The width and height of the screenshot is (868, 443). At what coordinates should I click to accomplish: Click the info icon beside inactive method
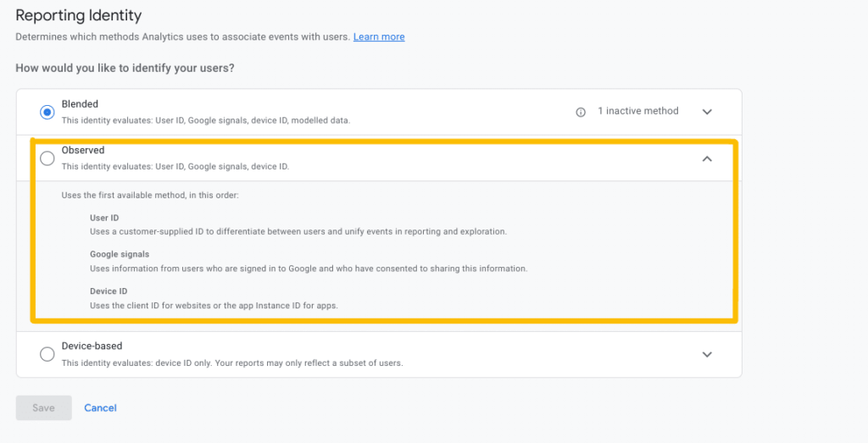coord(581,112)
